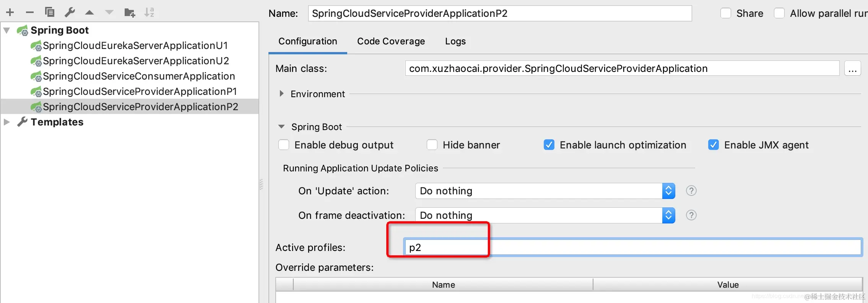Open help for frame deactivation policy
The width and height of the screenshot is (868, 303).
[691, 215]
